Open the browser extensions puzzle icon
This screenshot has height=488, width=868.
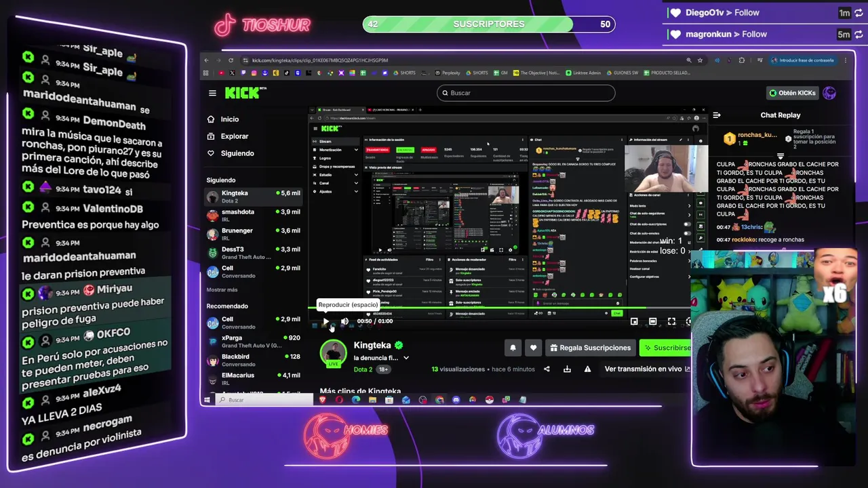tap(741, 60)
